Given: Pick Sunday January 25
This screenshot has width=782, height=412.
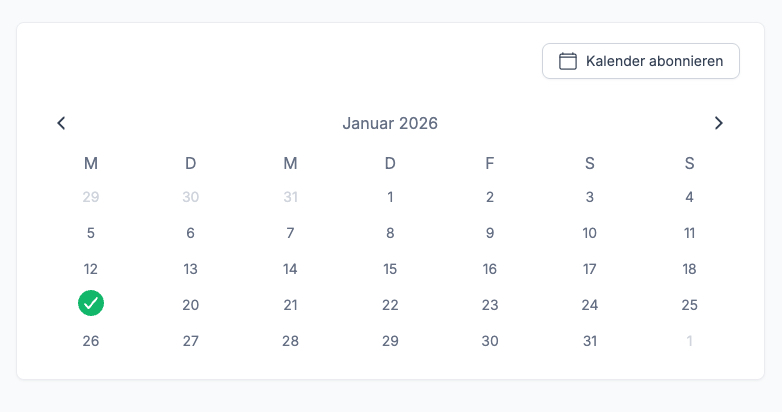Looking at the screenshot, I should 689,305.
